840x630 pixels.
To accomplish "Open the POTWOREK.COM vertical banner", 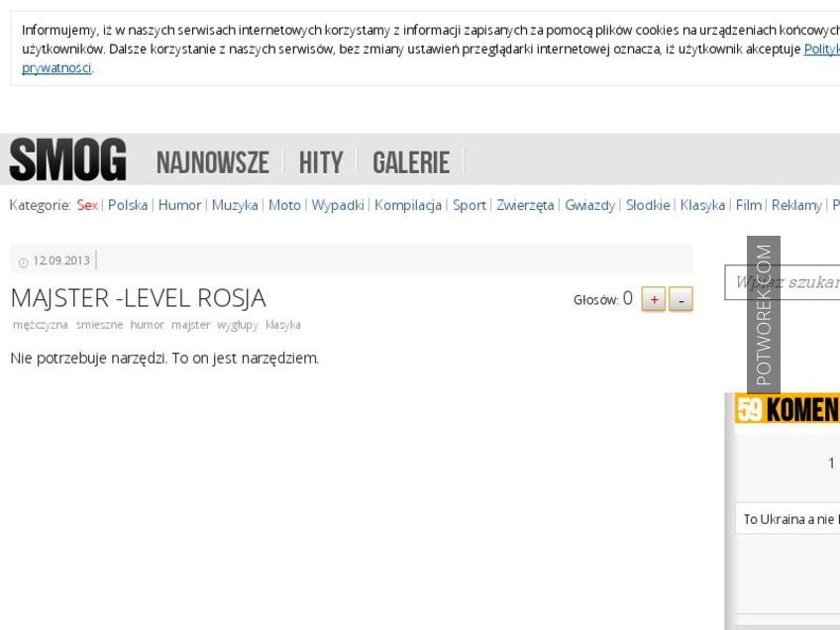I will [763, 314].
